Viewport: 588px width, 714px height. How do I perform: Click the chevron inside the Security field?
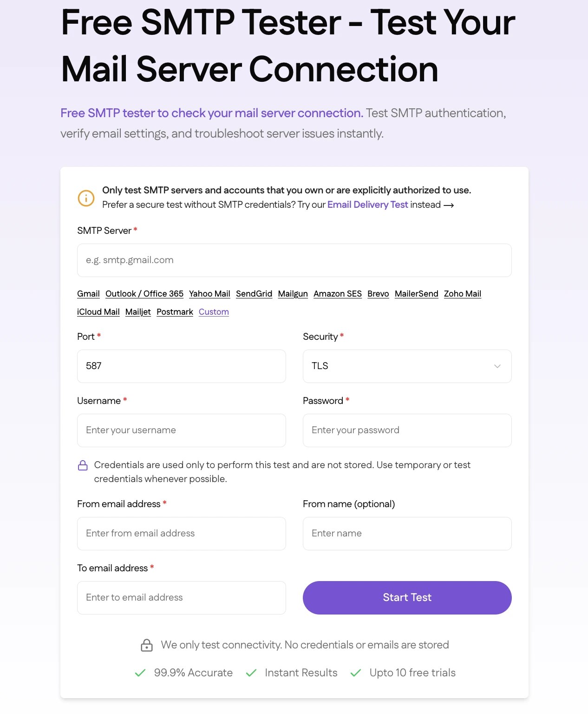coord(497,366)
